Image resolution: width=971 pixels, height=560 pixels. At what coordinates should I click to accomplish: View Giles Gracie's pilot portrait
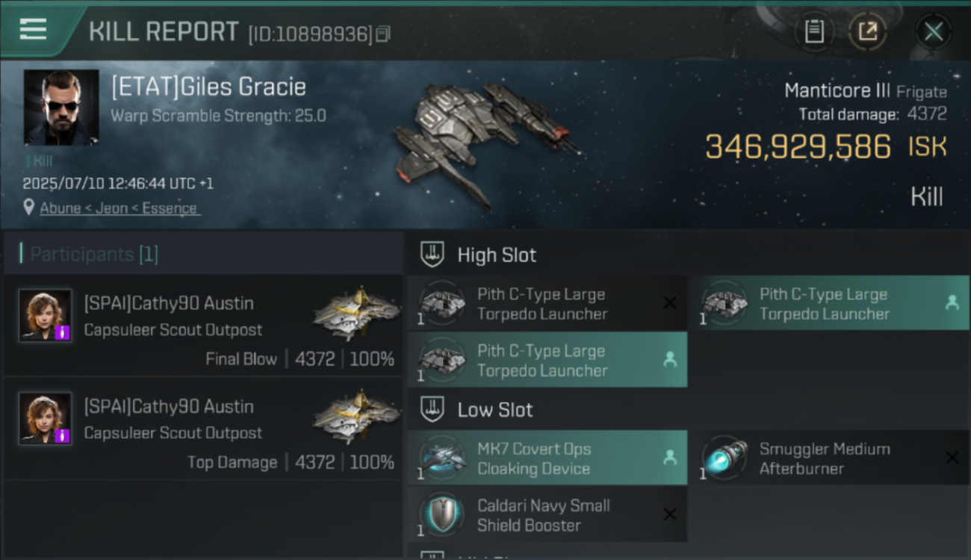click(x=61, y=107)
